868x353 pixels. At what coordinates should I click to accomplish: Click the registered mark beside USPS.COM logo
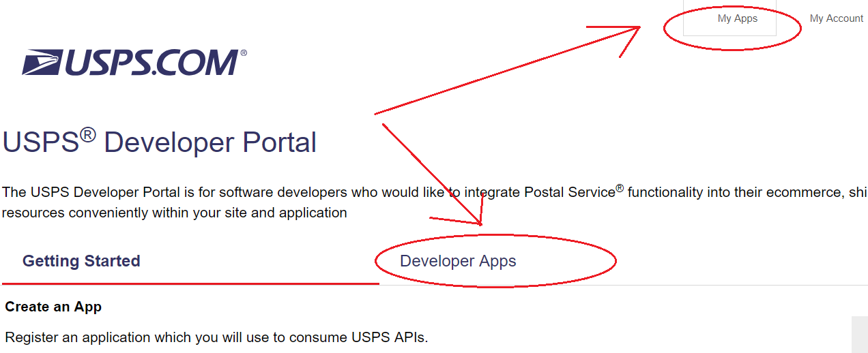point(244,52)
